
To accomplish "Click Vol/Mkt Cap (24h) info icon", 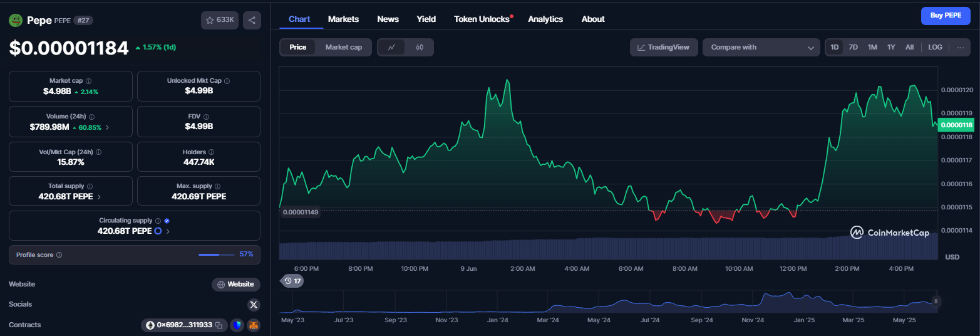I will click(98, 152).
